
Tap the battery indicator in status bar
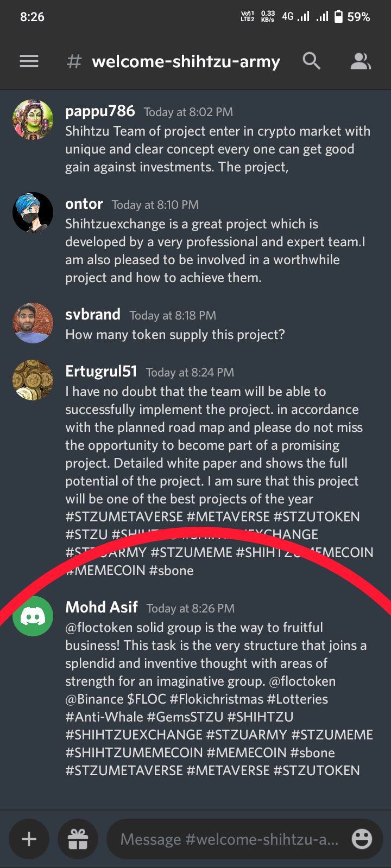338,17
